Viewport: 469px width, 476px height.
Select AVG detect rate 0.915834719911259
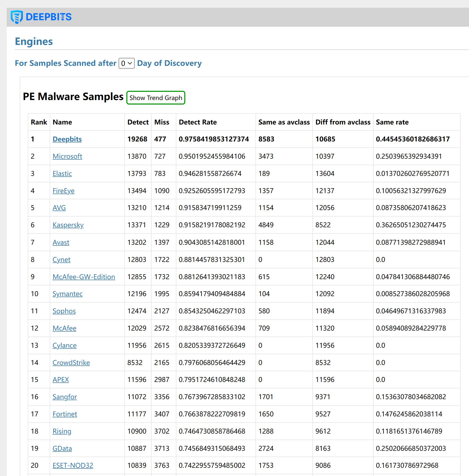pos(210,208)
